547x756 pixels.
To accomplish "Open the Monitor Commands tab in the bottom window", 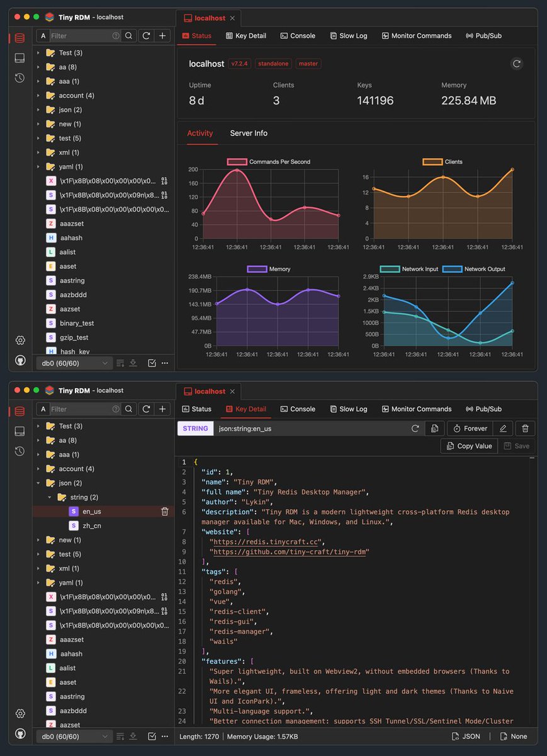I will (416, 409).
